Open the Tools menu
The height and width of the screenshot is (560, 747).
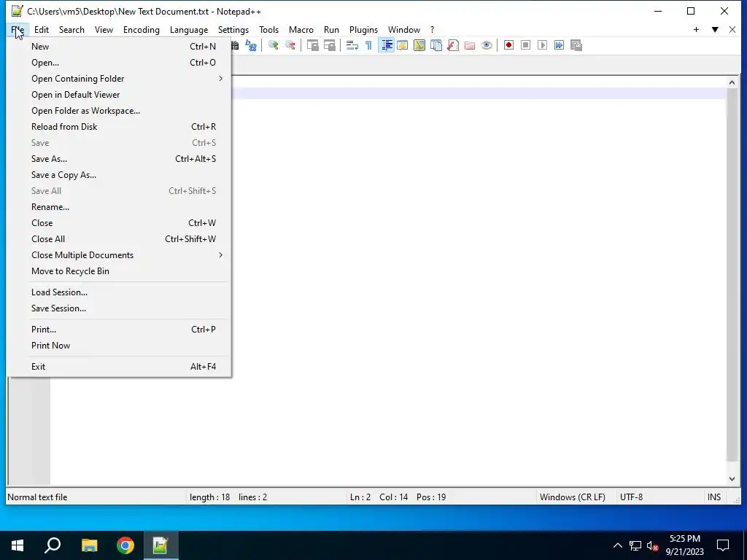pos(268,29)
